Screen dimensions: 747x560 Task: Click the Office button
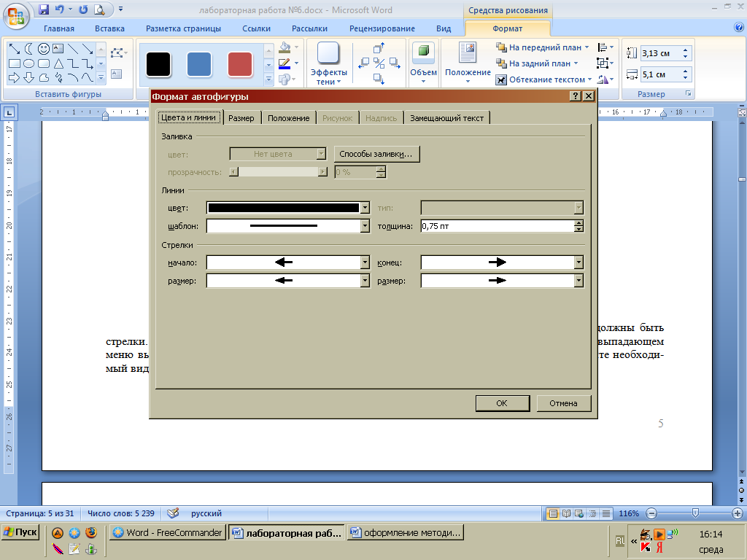click(15, 15)
